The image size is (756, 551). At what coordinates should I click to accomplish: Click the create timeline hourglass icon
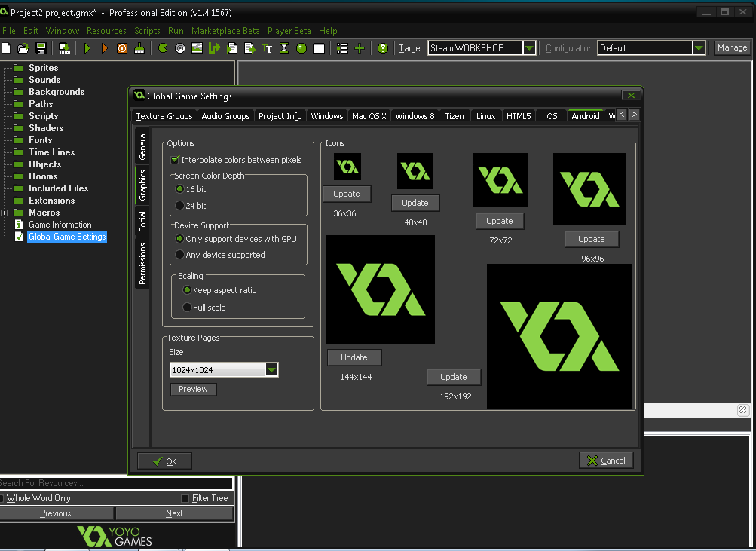[x=284, y=48]
